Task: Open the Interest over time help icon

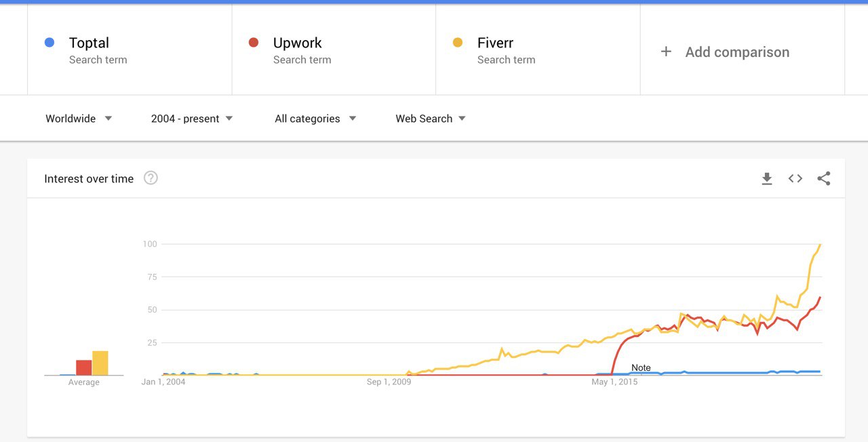Action: point(151,178)
